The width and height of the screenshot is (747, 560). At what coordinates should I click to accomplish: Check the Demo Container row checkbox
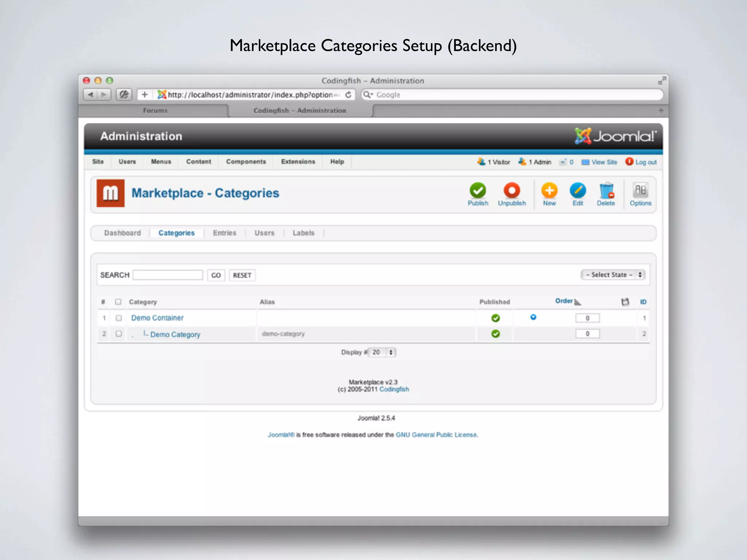119,318
